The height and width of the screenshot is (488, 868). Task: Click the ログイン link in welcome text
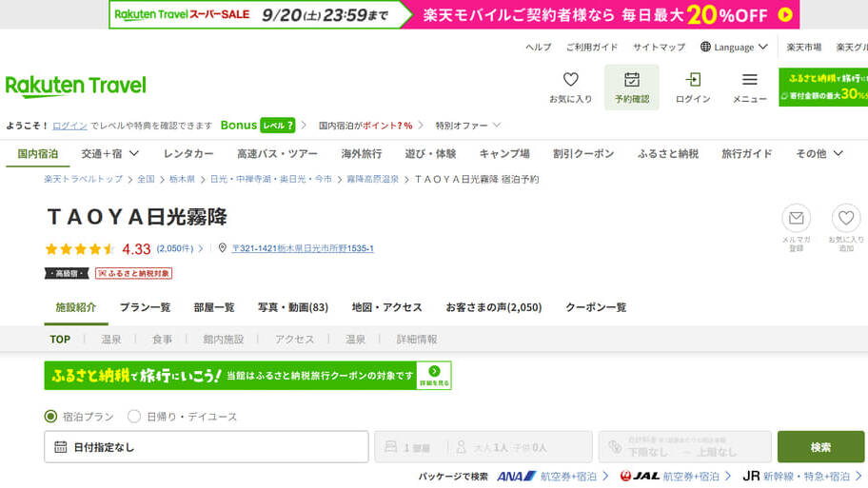tap(69, 126)
